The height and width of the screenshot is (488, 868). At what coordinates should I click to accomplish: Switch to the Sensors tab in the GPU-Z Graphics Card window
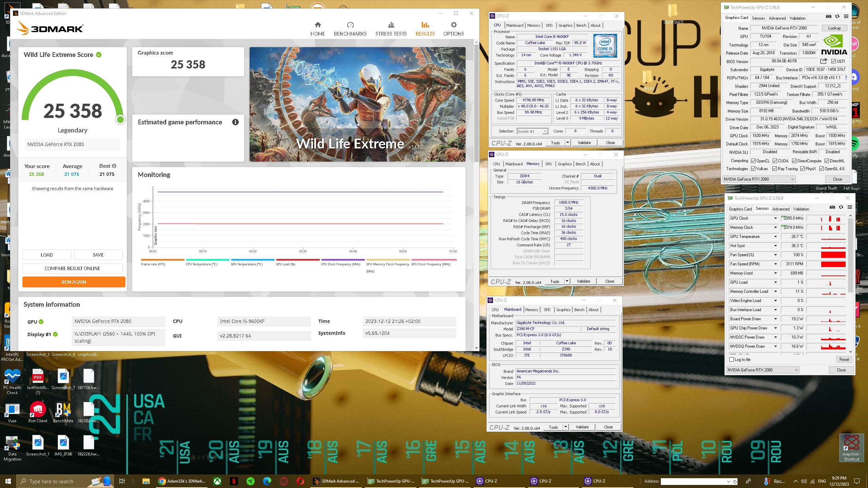[x=758, y=18]
